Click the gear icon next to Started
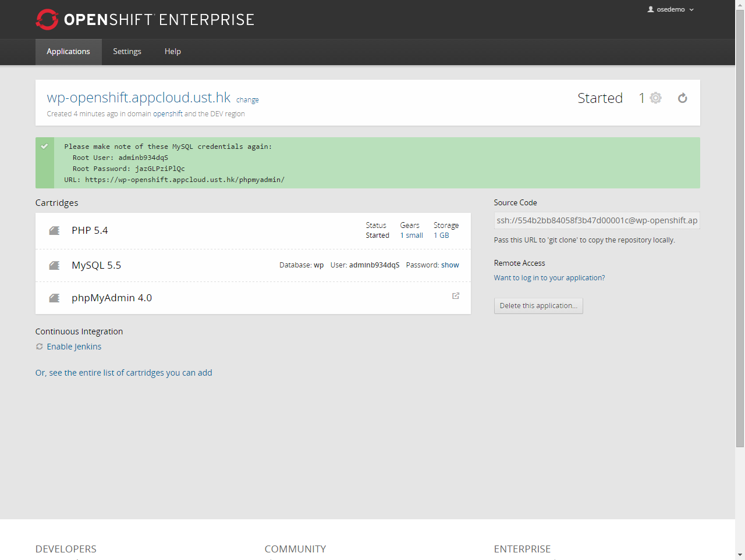Screen dimensions: 745x560 655,98
